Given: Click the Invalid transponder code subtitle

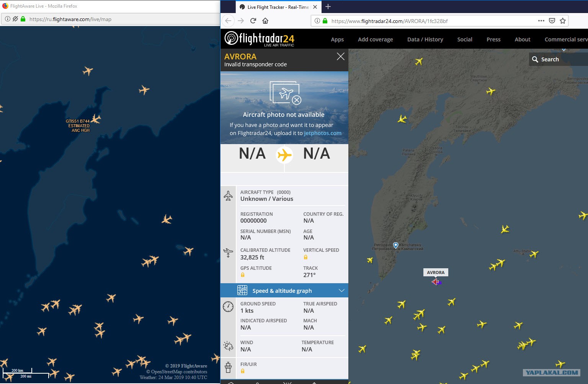Looking at the screenshot, I should tap(255, 64).
